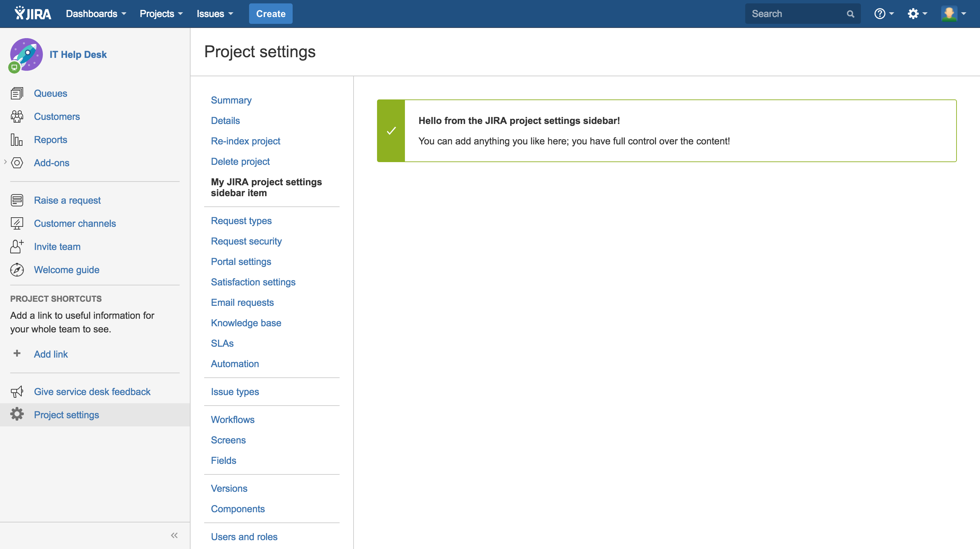Click the Invite team icon
Image resolution: width=980 pixels, height=549 pixels.
pyautogui.click(x=17, y=247)
